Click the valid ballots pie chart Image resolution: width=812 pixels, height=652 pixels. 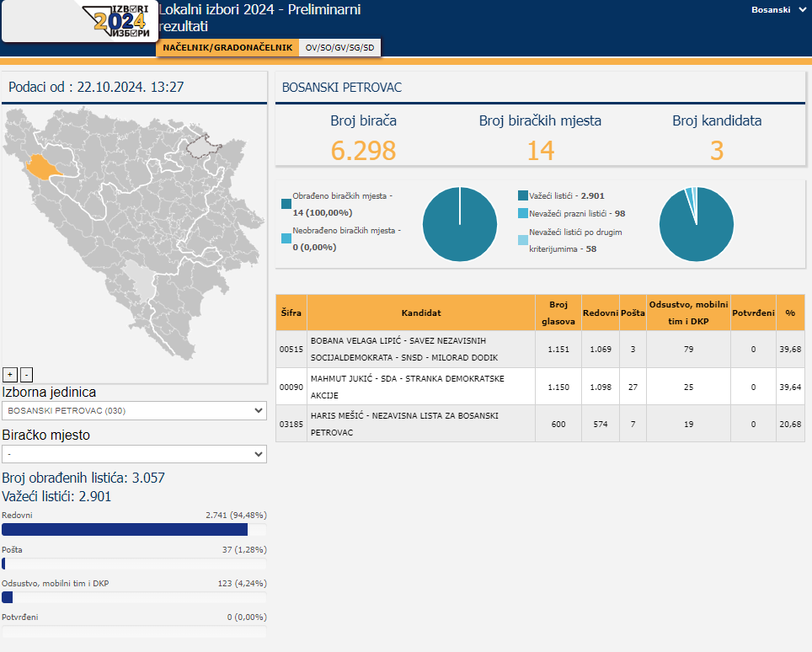696,224
